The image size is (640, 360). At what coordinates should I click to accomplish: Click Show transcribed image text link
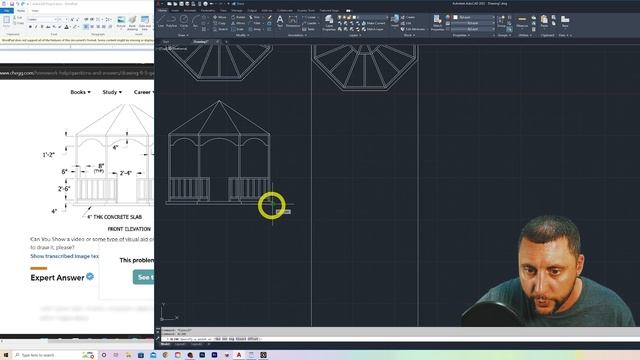click(64, 256)
